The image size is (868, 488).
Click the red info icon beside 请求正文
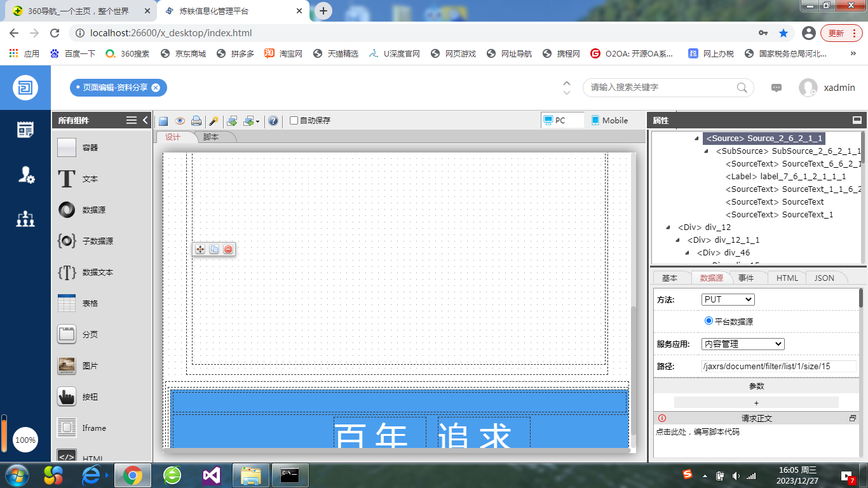[x=662, y=418]
